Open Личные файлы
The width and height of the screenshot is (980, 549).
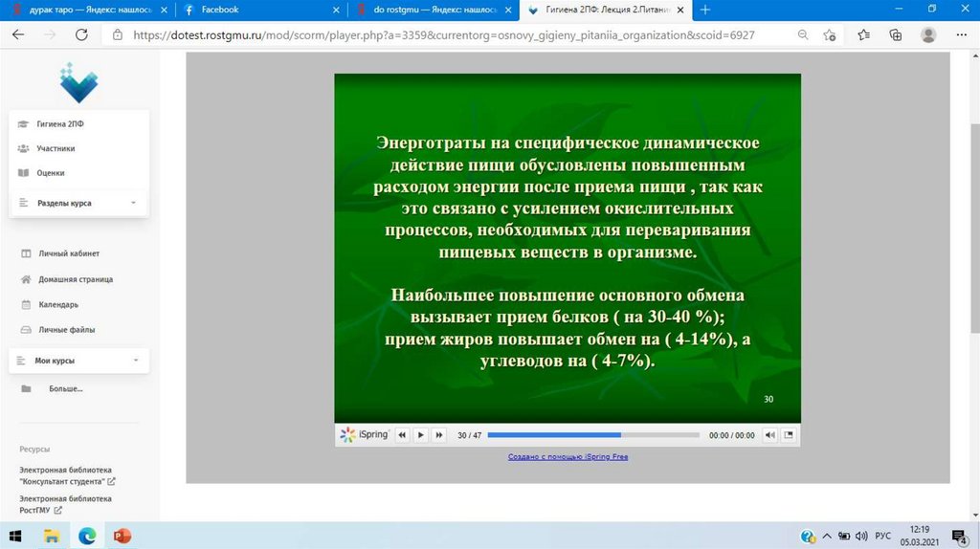[x=66, y=330]
